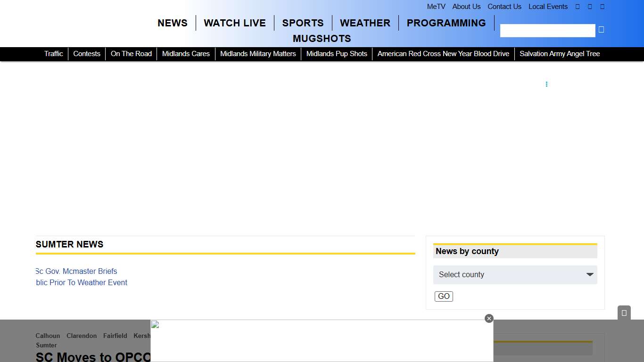Open the NEWS menu

pos(173,23)
